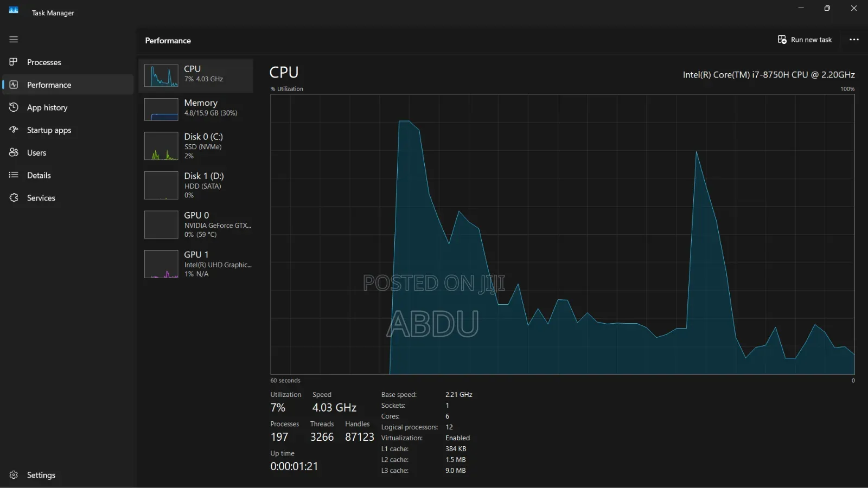Image resolution: width=868 pixels, height=488 pixels.
Task: Select GPU 1 graph thumbnail
Action: [161, 264]
